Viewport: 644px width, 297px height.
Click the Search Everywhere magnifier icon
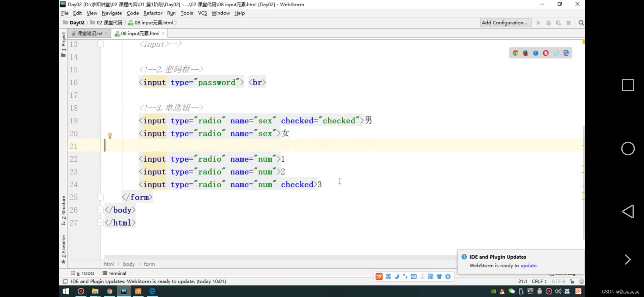(x=581, y=23)
